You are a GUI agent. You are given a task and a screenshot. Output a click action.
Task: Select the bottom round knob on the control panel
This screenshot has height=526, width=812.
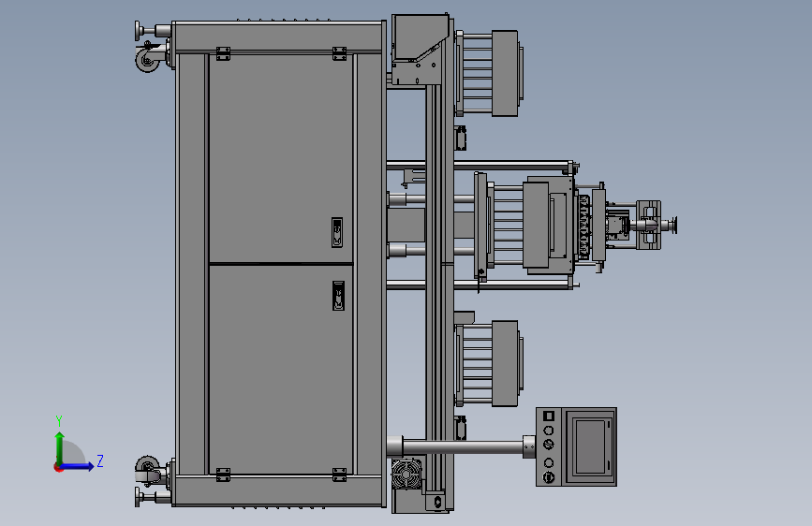(x=549, y=477)
